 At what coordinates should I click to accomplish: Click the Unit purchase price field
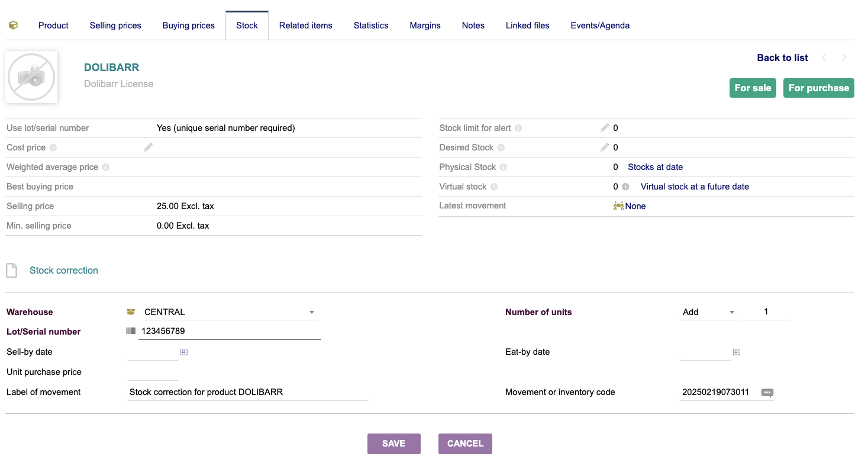(x=153, y=372)
